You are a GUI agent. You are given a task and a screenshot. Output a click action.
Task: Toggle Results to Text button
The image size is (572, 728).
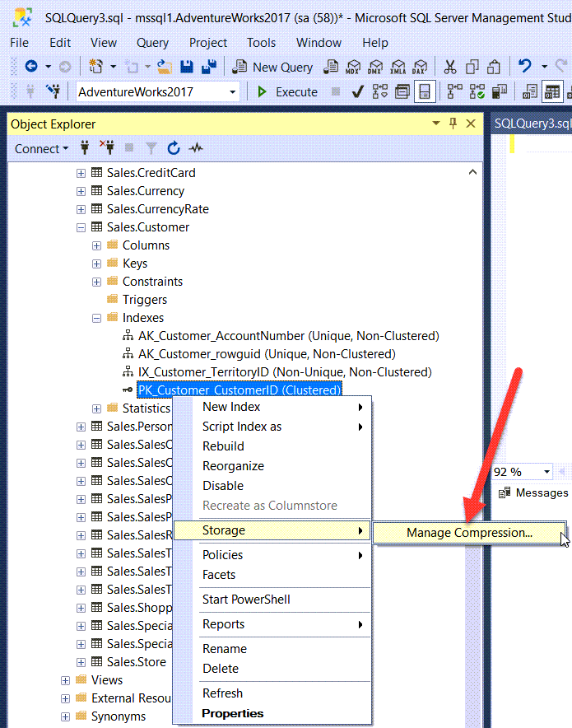pyautogui.click(x=529, y=92)
